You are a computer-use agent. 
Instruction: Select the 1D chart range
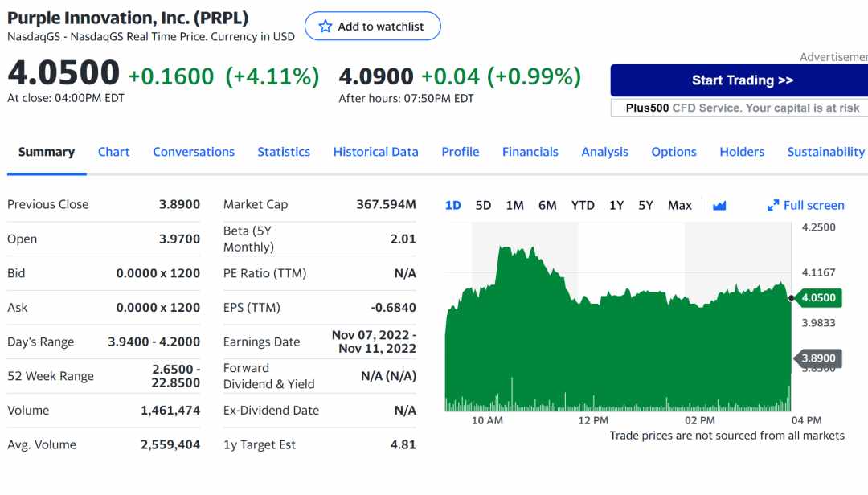tap(452, 206)
